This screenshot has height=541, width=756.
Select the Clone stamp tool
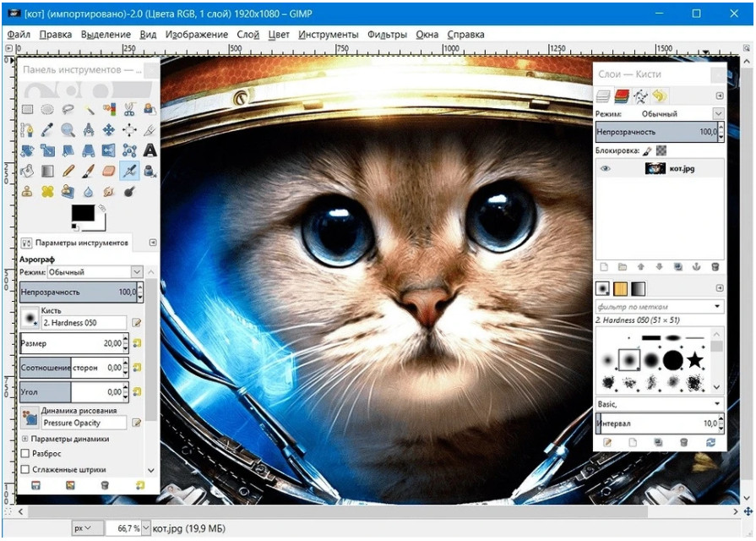point(28,192)
